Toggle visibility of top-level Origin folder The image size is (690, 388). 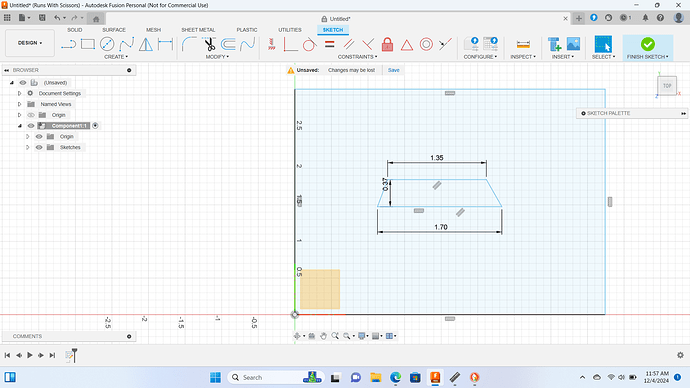[x=31, y=115]
